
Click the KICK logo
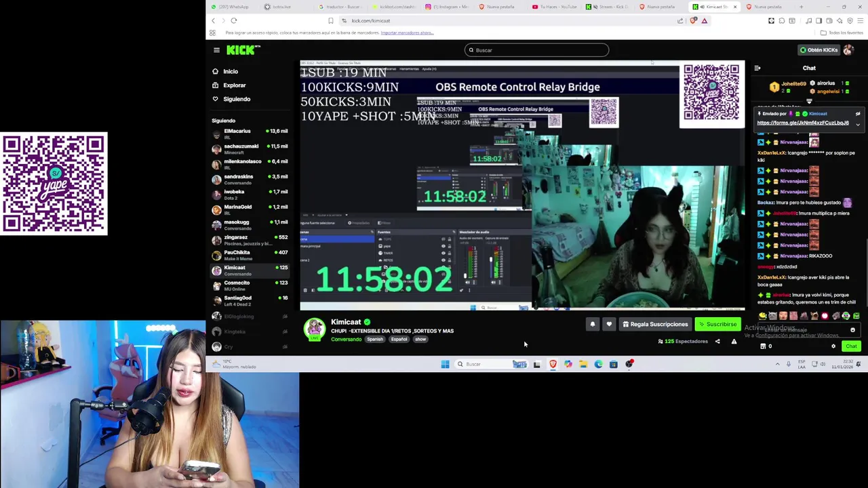tap(243, 50)
